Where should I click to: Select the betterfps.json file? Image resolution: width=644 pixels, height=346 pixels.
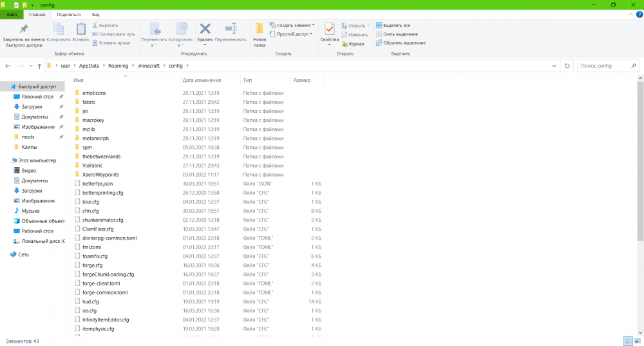point(97,184)
